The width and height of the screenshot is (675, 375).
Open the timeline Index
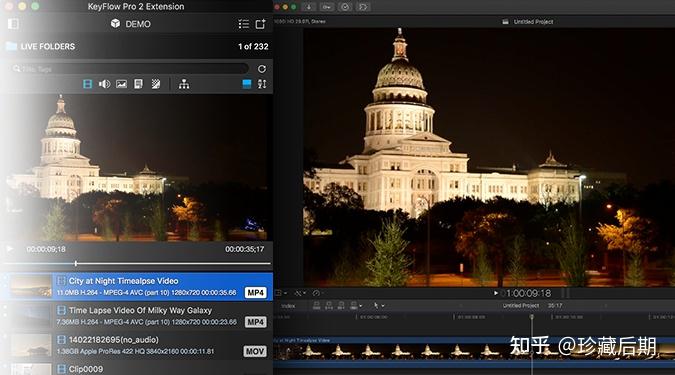[288, 306]
